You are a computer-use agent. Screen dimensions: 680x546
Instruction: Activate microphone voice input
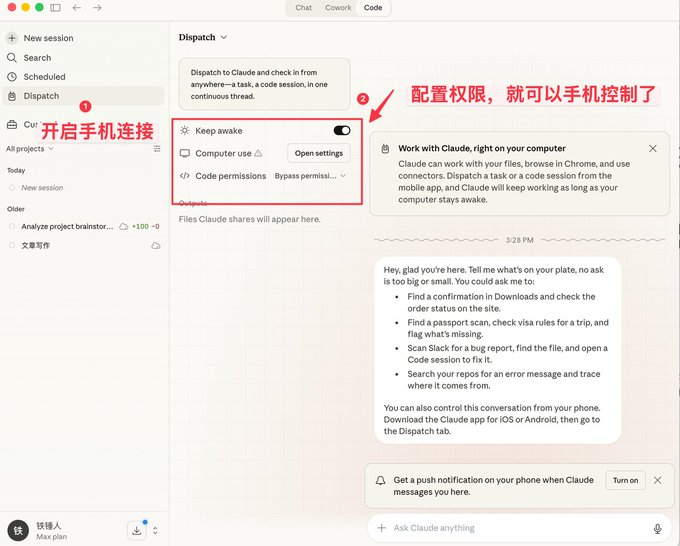tap(657, 528)
